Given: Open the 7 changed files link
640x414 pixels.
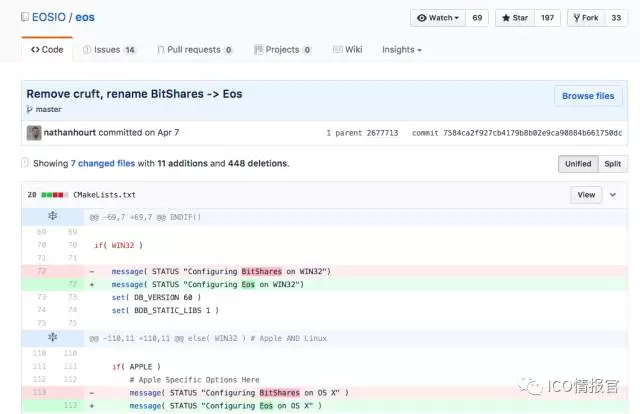Looking at the screenshot, I should [103, 163].
